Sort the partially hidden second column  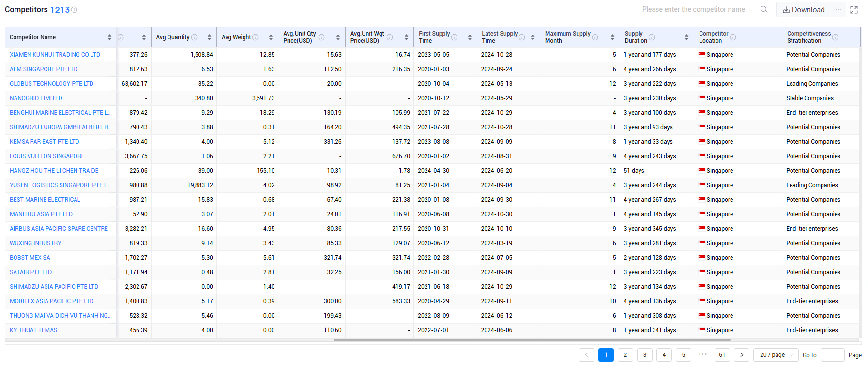click(x=144, y=37)
